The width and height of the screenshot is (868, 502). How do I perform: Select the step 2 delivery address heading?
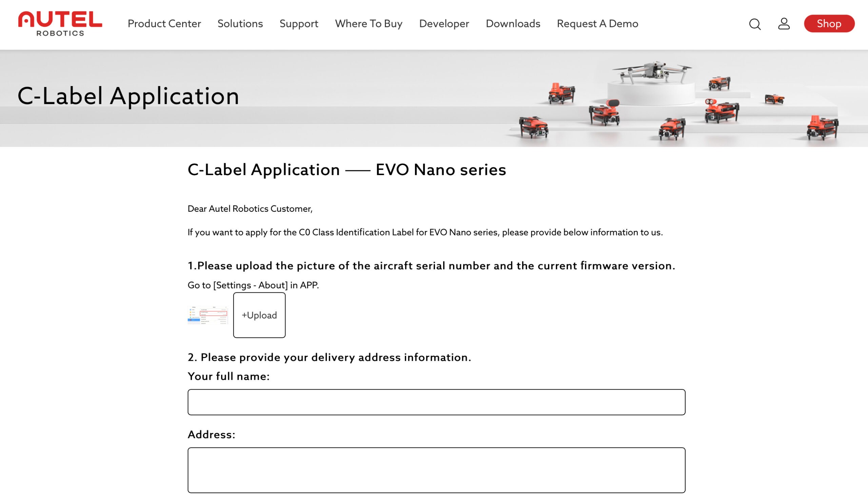[x=329, y=357]
